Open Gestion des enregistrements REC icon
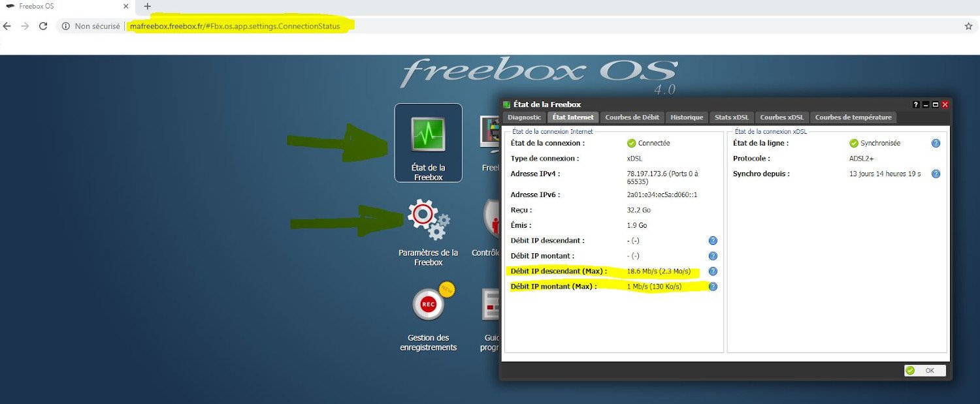980x404 pixels. 428,318
